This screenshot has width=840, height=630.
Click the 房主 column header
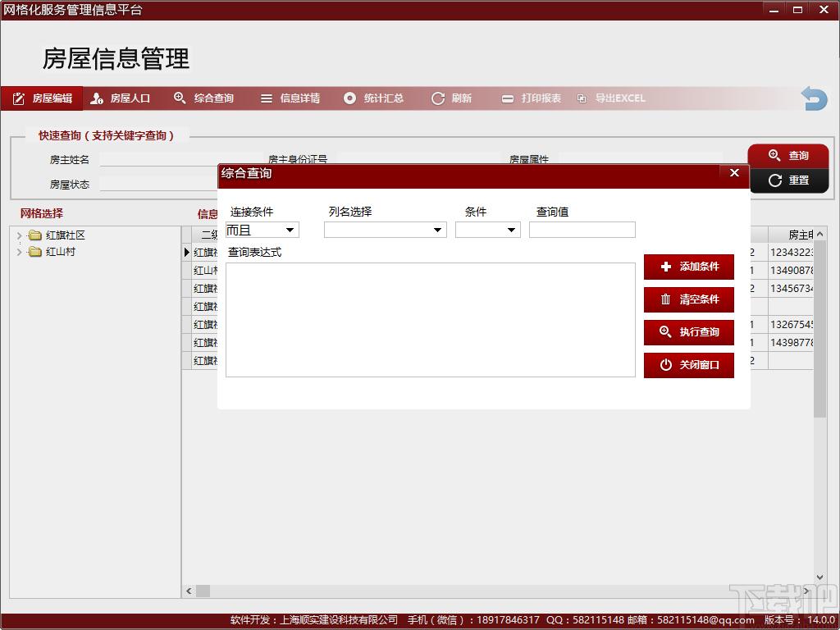(792, 235)
